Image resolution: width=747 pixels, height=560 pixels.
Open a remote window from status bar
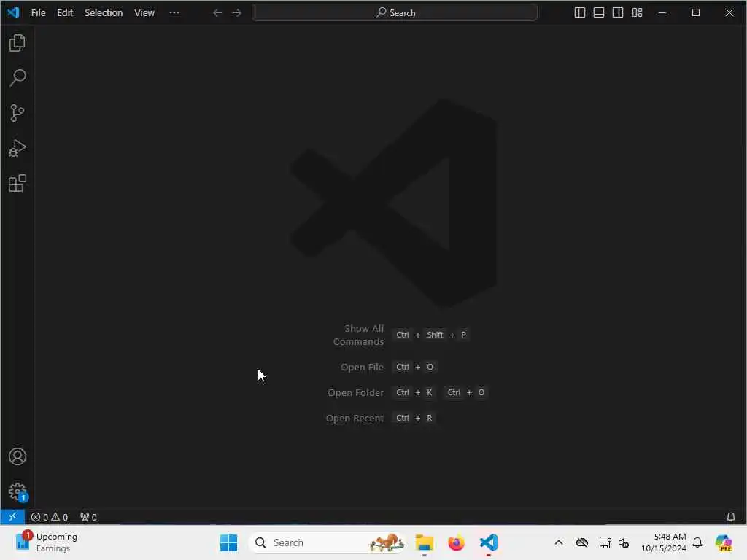[x=12, y=517]
